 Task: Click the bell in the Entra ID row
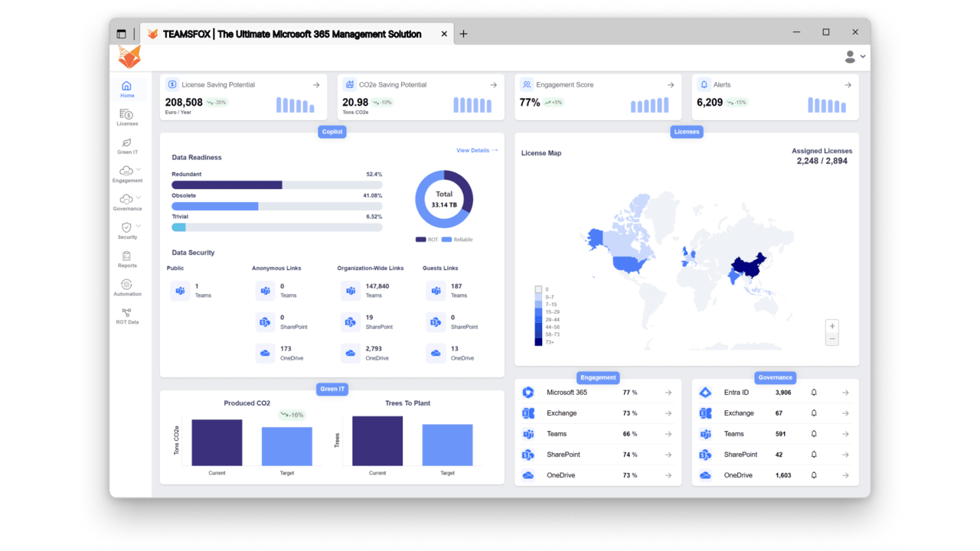click(x=814, y=393)
